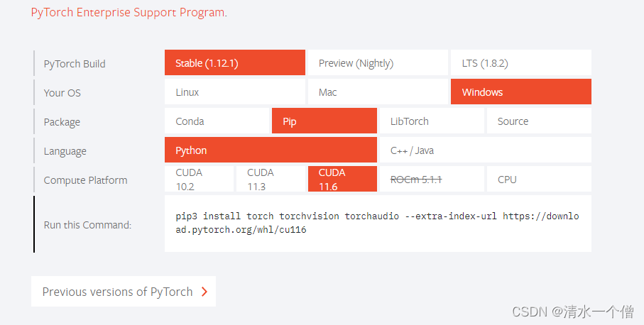The width and height of the screenshot is (644, 325).
Task: Choose CUDA 11.3 compute platform
Action: pyautogui.click(x=271, y=180)
